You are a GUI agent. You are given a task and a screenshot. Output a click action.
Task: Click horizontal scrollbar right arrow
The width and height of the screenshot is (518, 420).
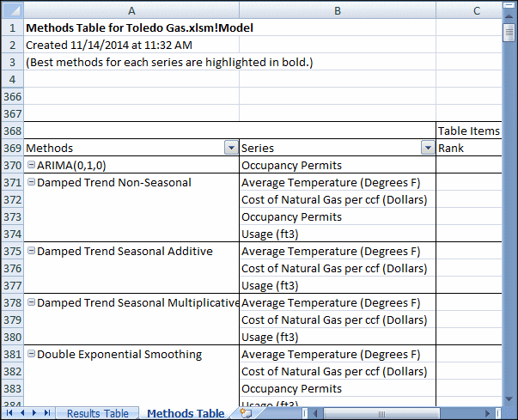click(487, 413)
